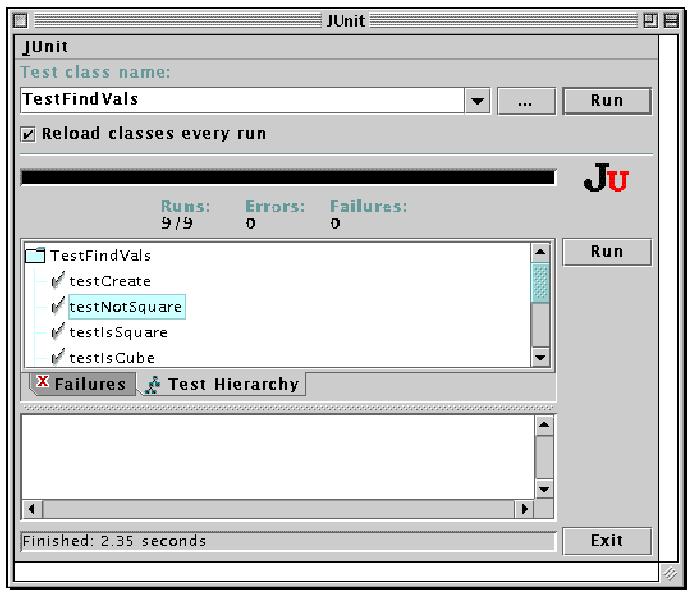
Task: Open the JUnit menu
Action: [x=45, y=47]
